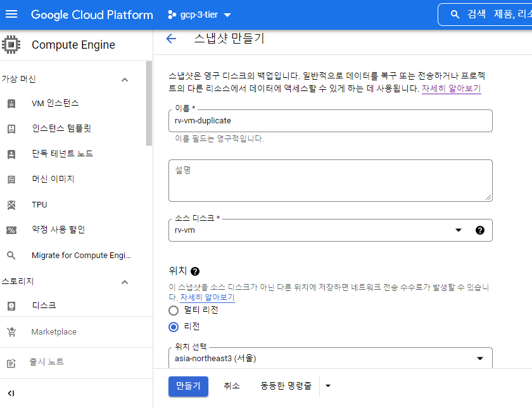
Task: Click the Compute Engine heading
Action: coord(73,45)
